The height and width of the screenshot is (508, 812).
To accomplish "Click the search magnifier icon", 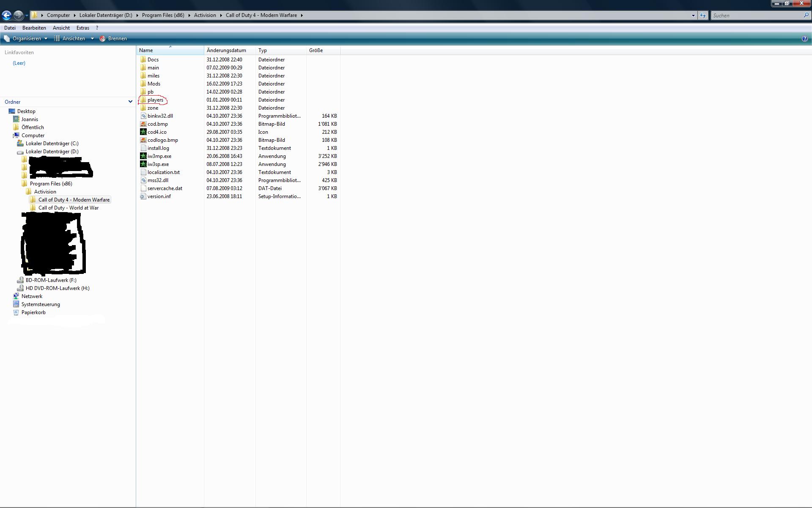I will tap(806, 15).
